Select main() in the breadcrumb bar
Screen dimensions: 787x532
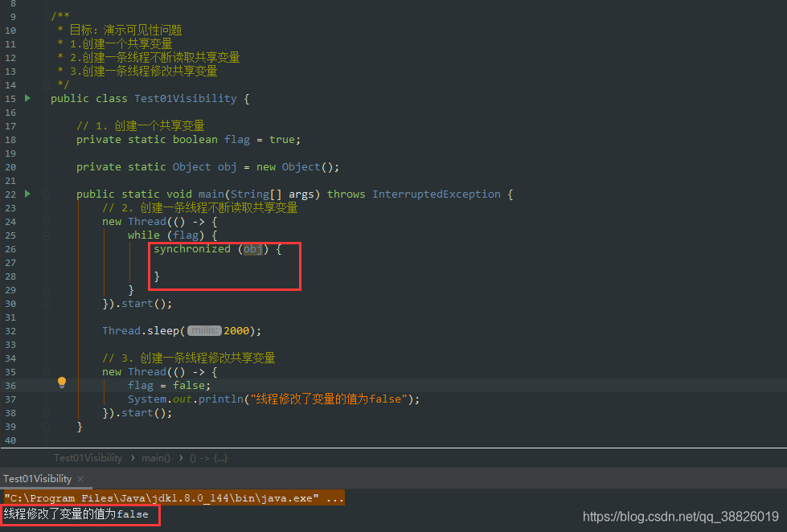(156, 458)
